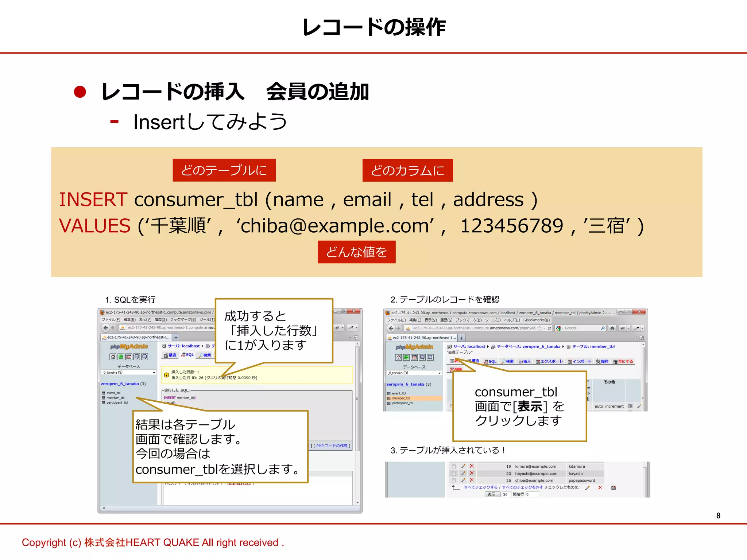747x560 pixels.
Task: Reload the page in right browser window
Action: tap(549, 328)
